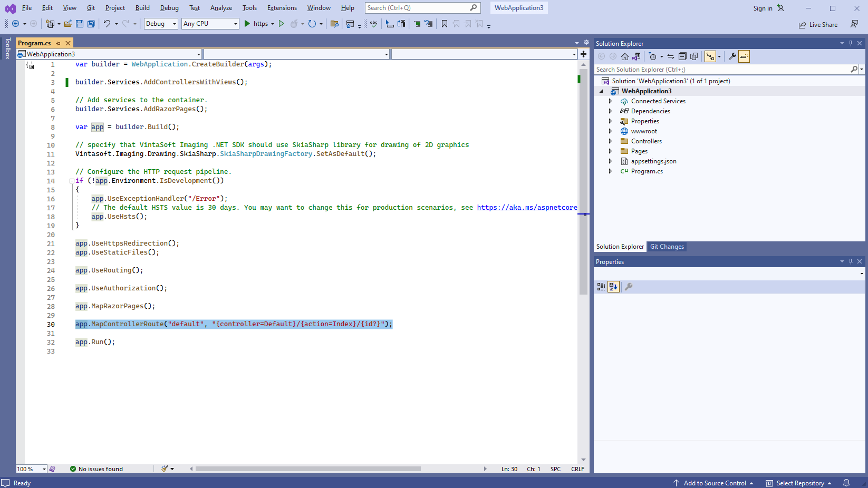
Task: Start debugging with the green https play button
Action: (247, 24)
